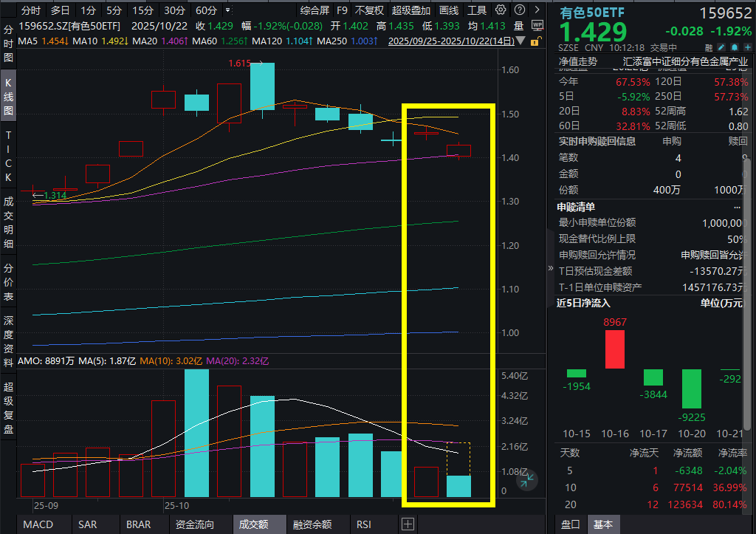Screen dimensions: 756x534
Task: Set a price alert via the bell icon
Action: tap(735, 47)
